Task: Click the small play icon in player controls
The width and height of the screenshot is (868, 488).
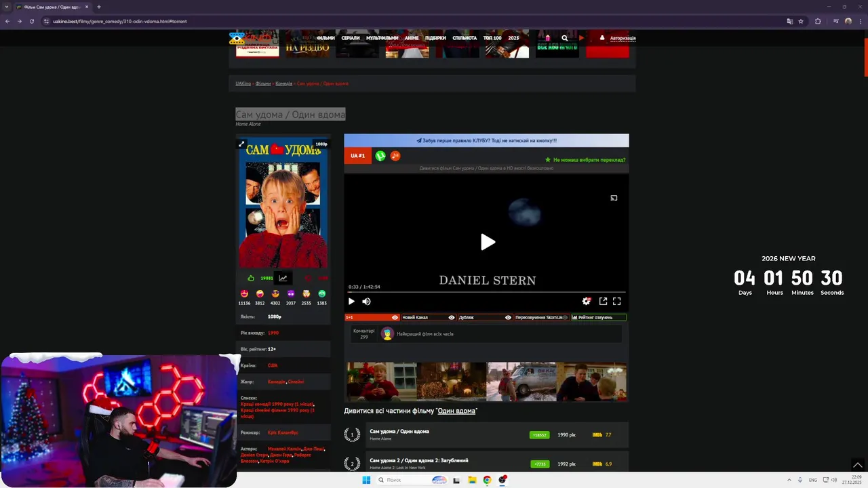Action: 351,302
